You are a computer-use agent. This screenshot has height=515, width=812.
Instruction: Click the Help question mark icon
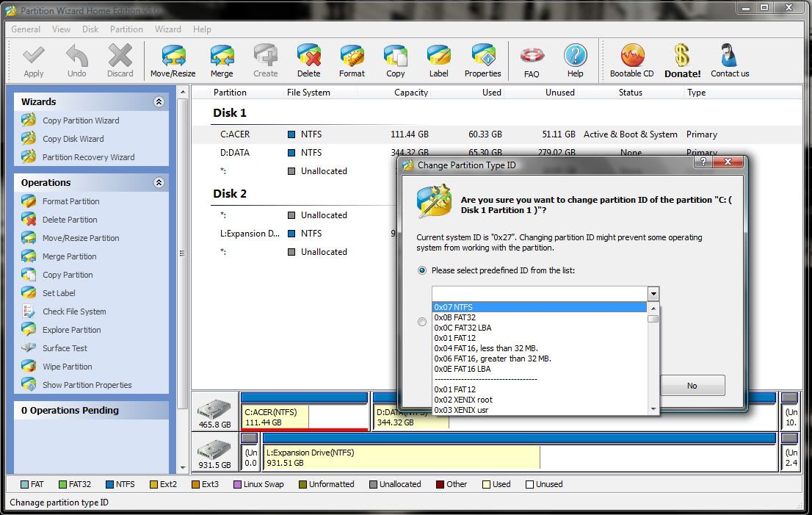tap(576, 55)
